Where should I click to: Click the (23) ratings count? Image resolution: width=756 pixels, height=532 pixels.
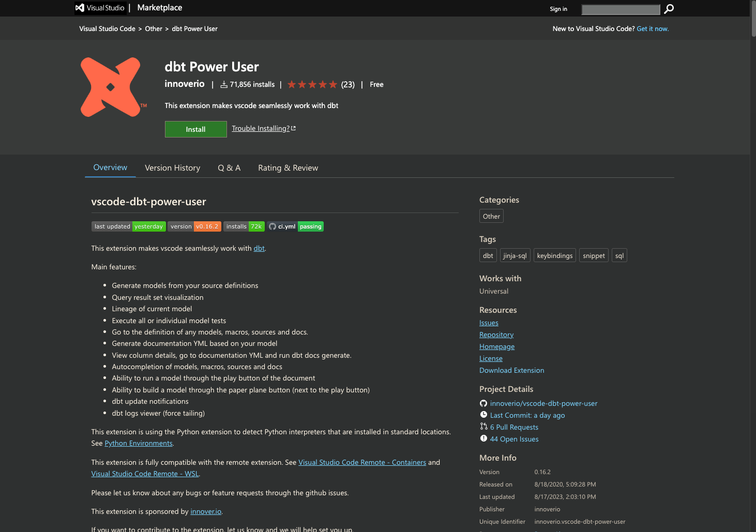[x=348, y=84]
